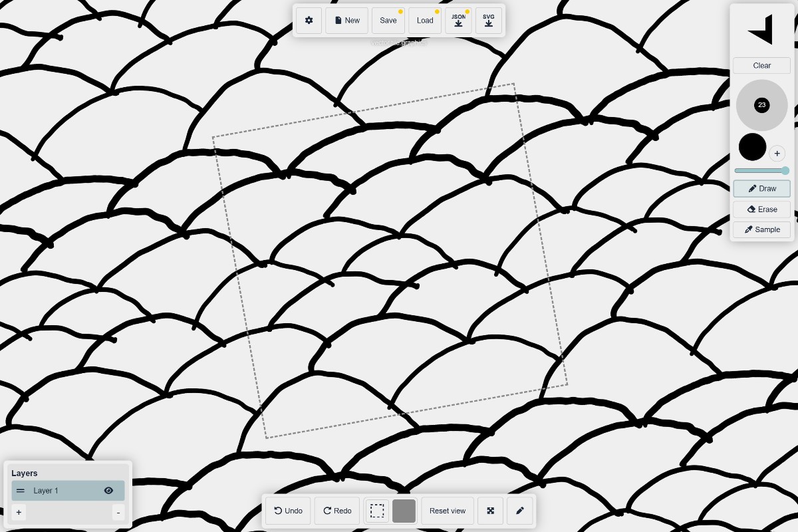Download the drawing as SVG
The image size is (798, 532).
(489, 21)
